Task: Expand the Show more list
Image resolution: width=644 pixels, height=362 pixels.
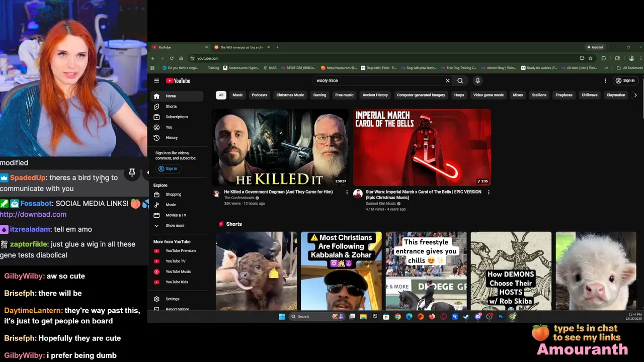Action: point(177,226)
